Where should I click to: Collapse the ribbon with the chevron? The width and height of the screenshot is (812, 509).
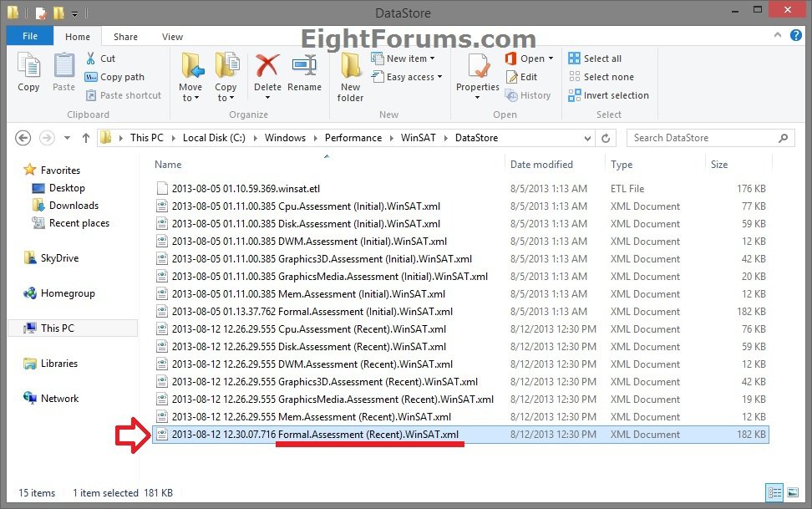[x=777, y=35]
